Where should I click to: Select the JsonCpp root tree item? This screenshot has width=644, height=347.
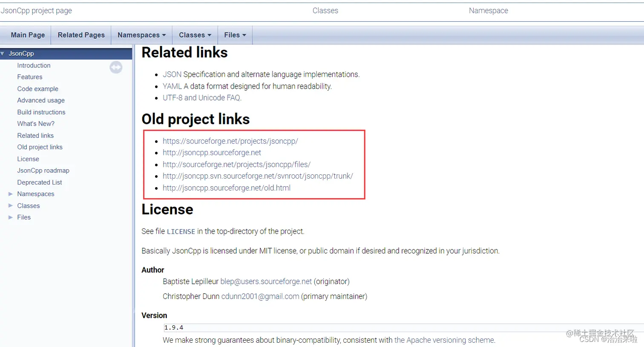(x=21, y=54)
